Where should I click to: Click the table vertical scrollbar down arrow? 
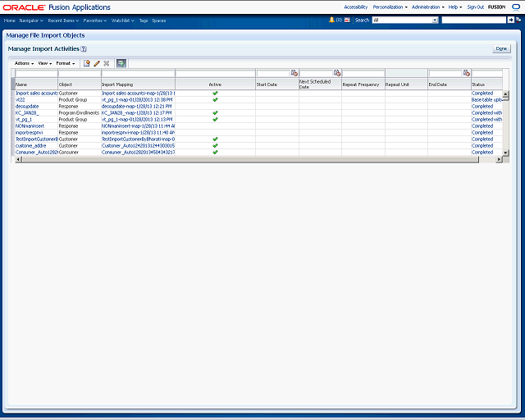pyautogui.click(x=505, y=153)
